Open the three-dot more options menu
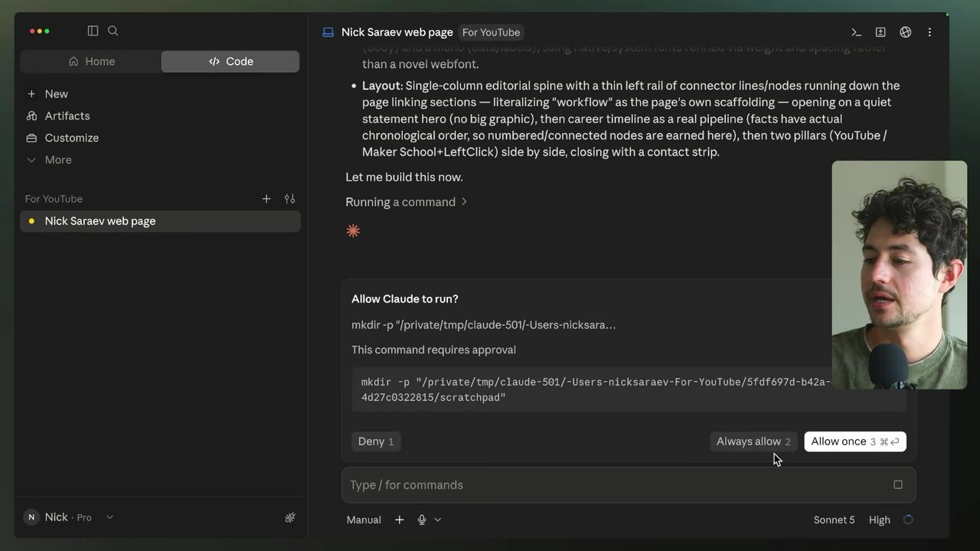Viewport: 980px width, 551px height. [x=929, y=32]
